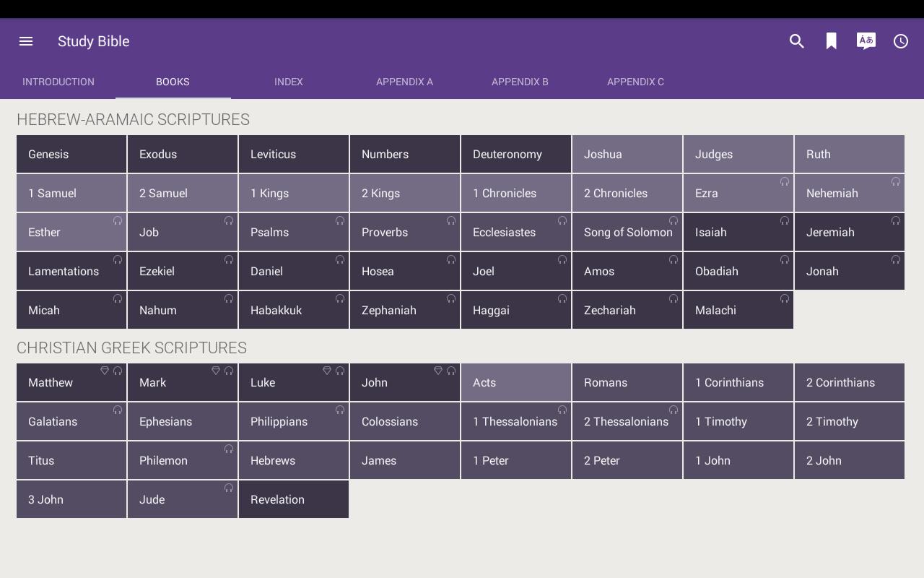This screenshot has width=924, height=578.
Task: Select the Appendix C tab
Action: click(x=635, y=82)
